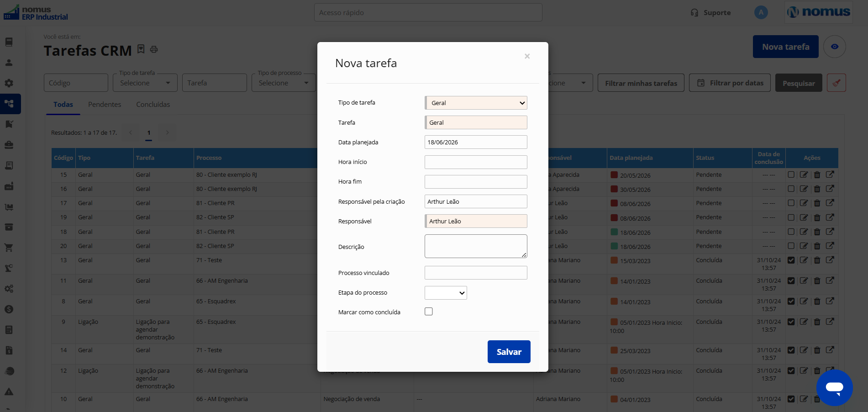This screenshot has width=868, height=412.
Task: Check completion box for task 19
Action: [791, 217]
